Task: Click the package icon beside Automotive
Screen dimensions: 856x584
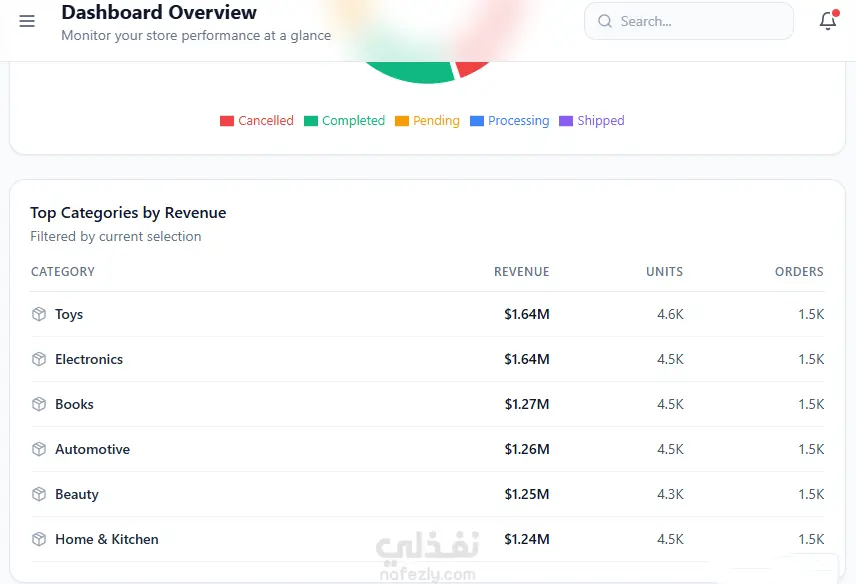Action: (39, 449)
